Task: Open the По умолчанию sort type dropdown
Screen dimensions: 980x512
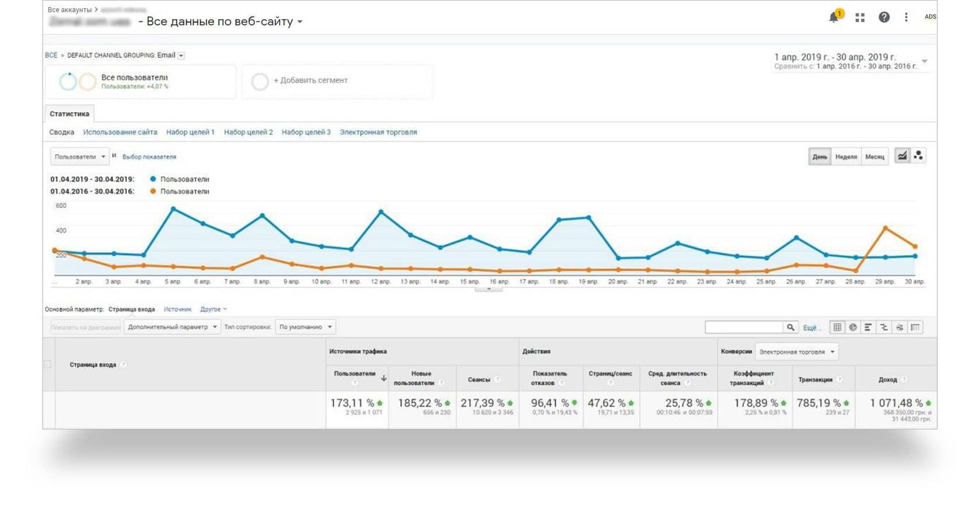Action: coord(305,327)
